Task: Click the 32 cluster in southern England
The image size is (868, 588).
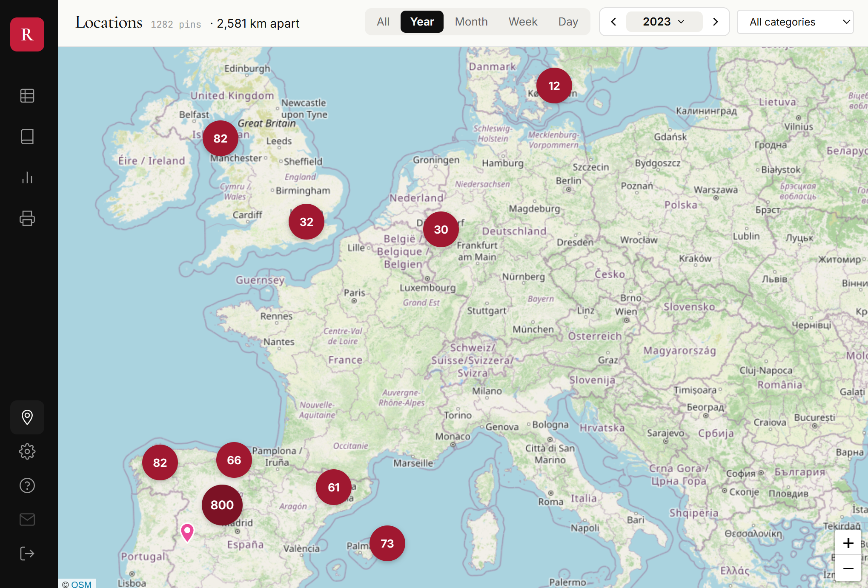Action: coord(307,222)
